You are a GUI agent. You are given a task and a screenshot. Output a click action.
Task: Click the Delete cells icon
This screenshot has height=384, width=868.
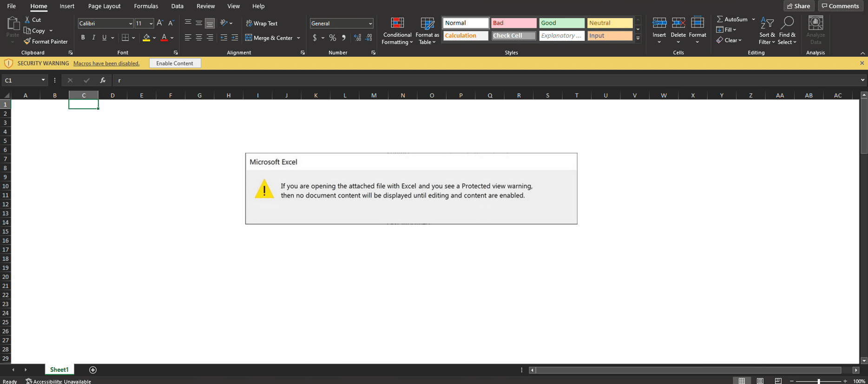[678, 23]
